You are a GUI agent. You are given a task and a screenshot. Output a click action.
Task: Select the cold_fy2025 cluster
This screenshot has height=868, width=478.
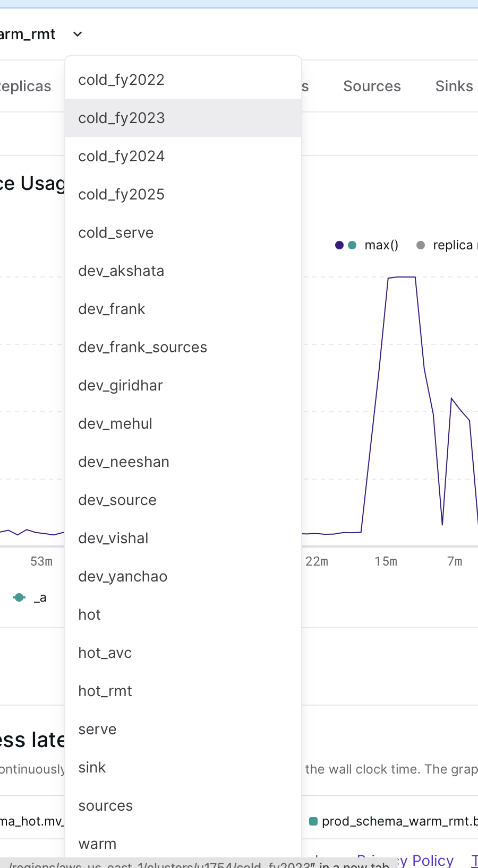click(x=122, y=195)
